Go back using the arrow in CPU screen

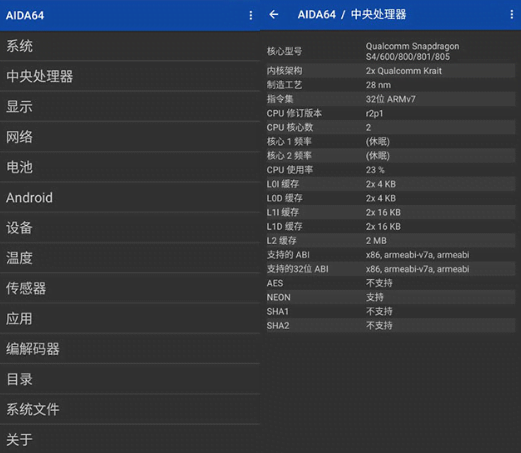[274, 14]
